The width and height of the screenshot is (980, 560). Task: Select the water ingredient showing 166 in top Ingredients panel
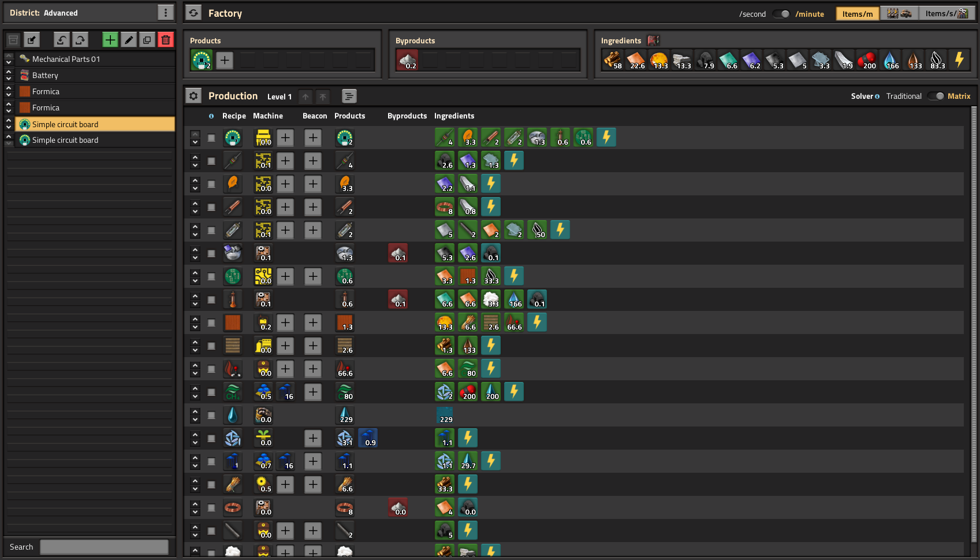pyautogui.click(x=890, y=60)
